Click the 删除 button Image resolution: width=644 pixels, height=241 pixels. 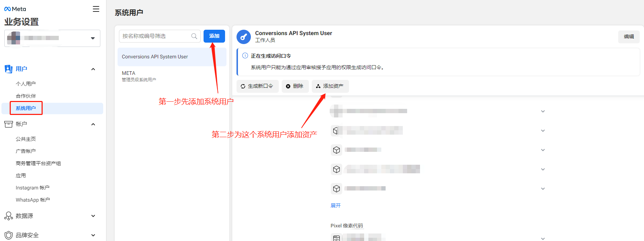(x=295, y=86)
